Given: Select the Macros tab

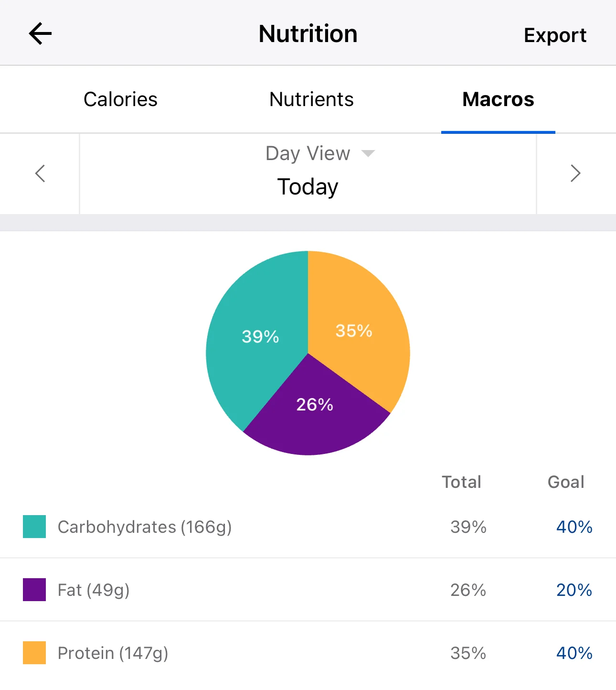Looking at the screenshot, I should (x=498, y=99).
